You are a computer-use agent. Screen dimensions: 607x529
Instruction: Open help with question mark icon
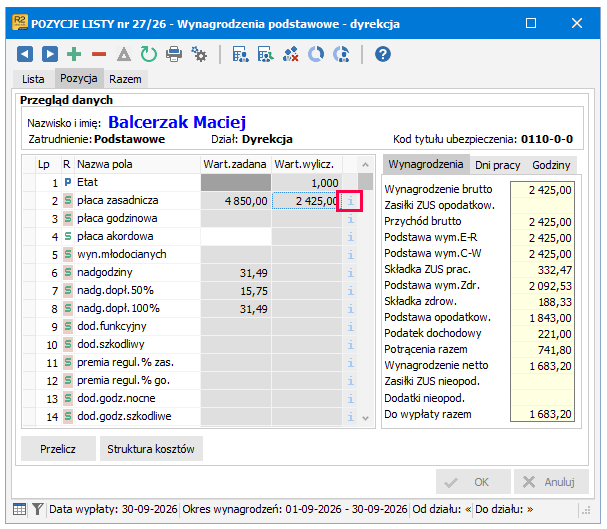(382, 54)
